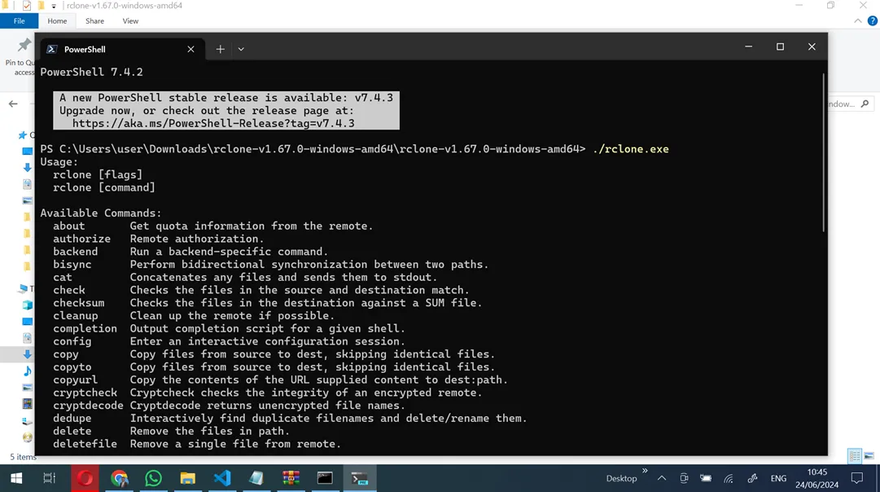
Task: Click the 'cryptdecode' command name
Action: click(x=88, y=406)
